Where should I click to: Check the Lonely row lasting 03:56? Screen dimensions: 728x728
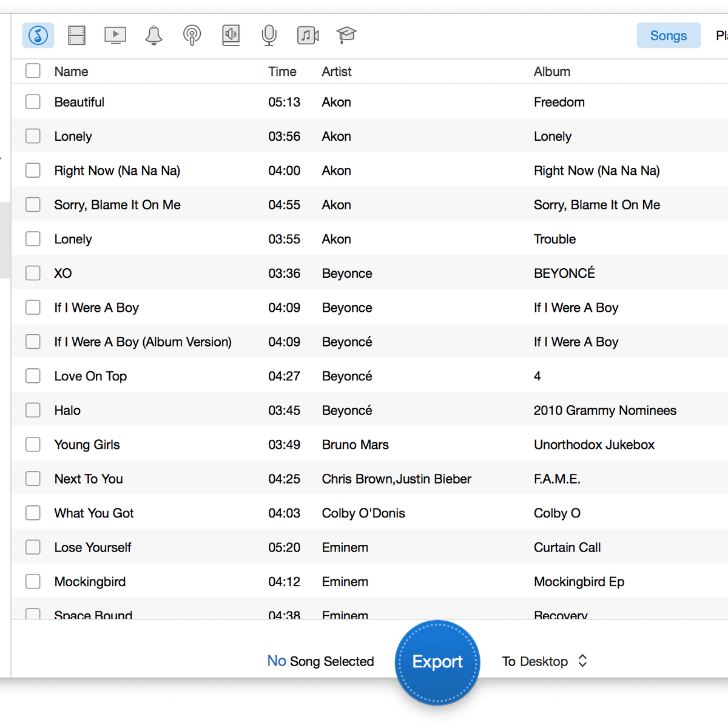tap(33, 136)
